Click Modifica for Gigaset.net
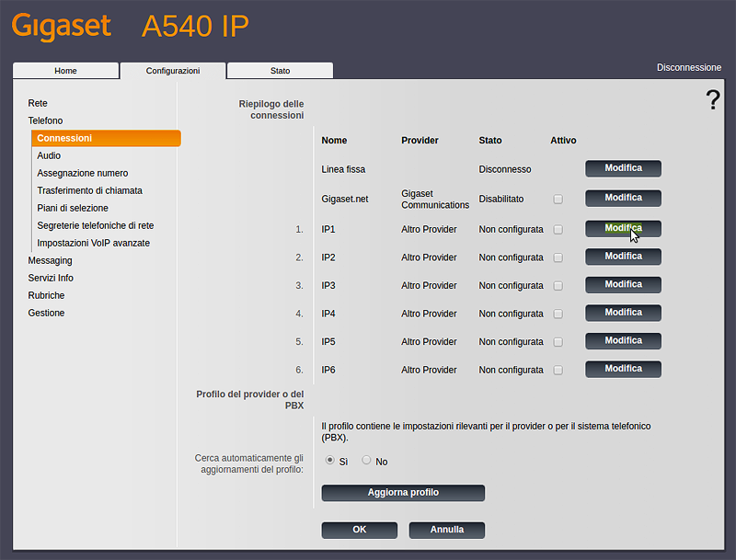This screenshot has height=560, width=736. click(x=623, y=198)
